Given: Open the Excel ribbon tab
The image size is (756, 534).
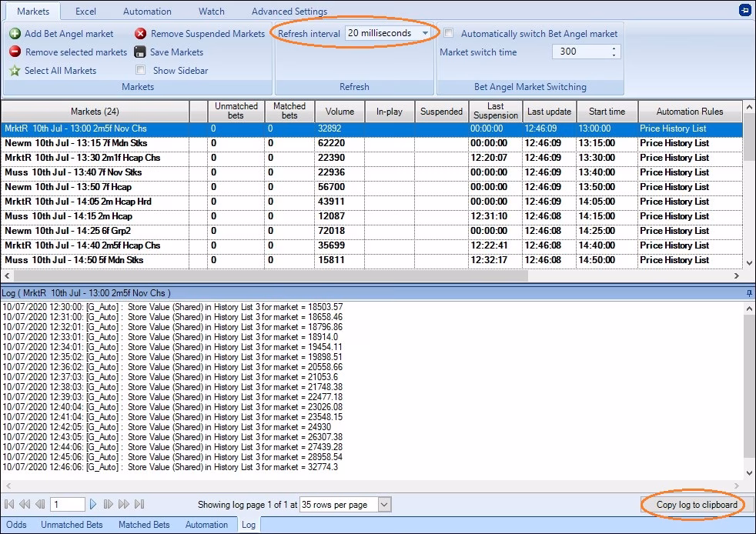Looking at the screenshot, I should (x=85, y=11).
